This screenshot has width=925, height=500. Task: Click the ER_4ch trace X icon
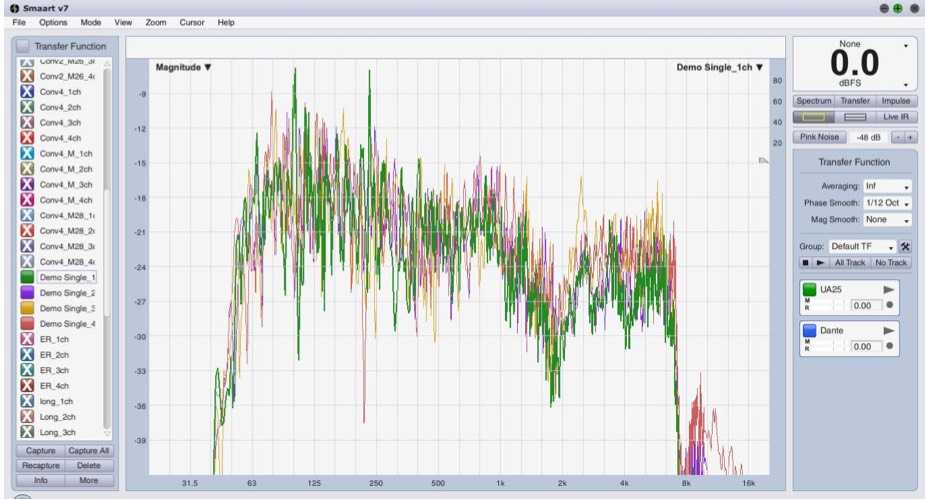pyautogui.click(x=27, y=385)
